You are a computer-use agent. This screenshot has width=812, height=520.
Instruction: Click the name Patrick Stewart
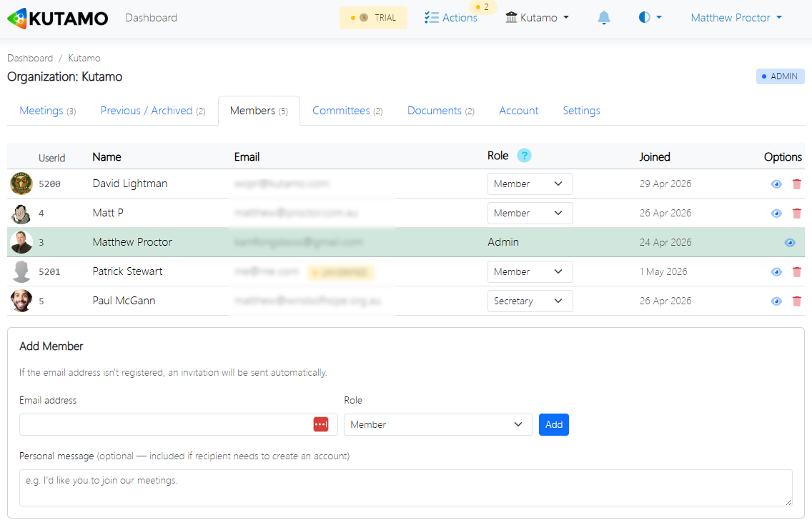click(127, 271)
